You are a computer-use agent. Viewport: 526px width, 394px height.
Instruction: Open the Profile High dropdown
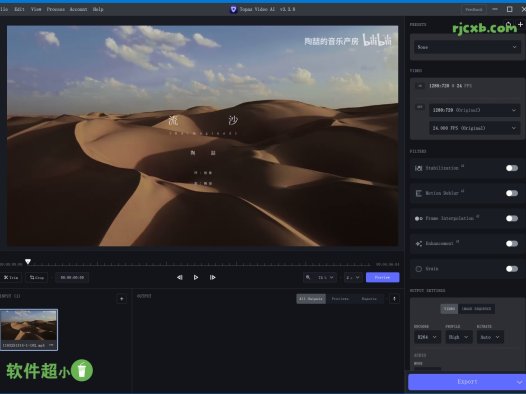pos(459,337)
